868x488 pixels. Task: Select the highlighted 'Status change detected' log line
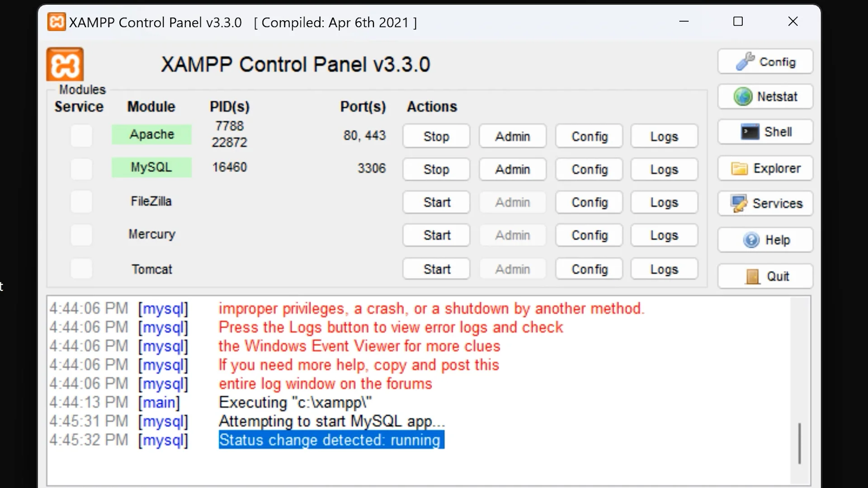(331, 440)
